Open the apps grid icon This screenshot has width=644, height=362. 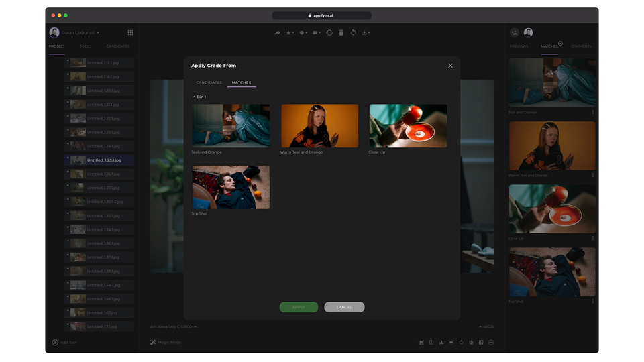[x=130, y=32]
